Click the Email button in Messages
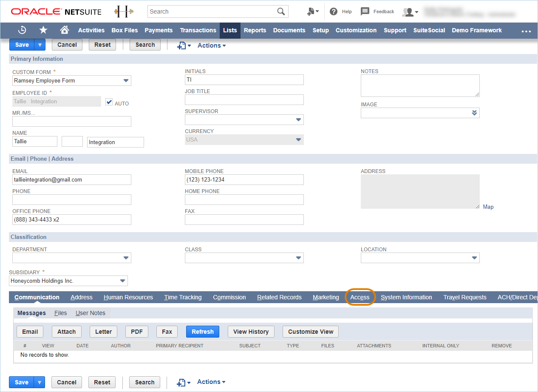Viewport: 538px width, 392px height. click(30, 332)
